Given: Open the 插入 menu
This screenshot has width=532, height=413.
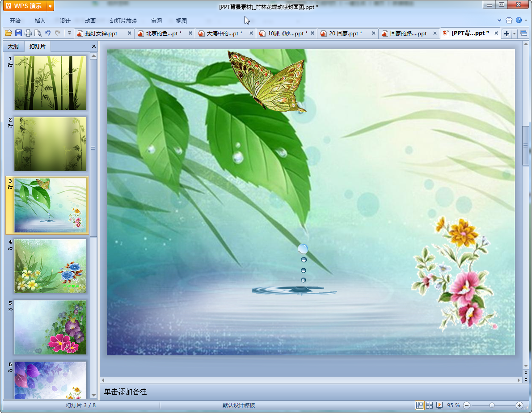Looking at the screenshot, I should click(x=40, y=21).
